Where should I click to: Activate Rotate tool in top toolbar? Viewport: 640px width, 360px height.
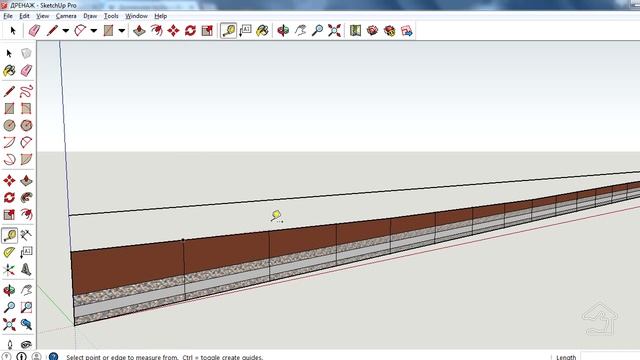point(190,31)
